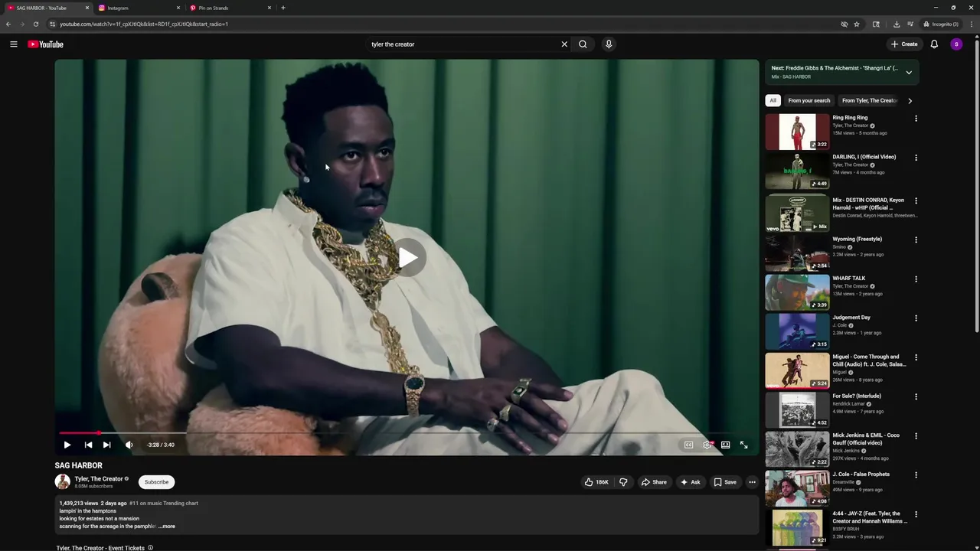This screenshot has width=980, height=551.
Task: Select the All filter chip
Action: click(x=773, y=100)
